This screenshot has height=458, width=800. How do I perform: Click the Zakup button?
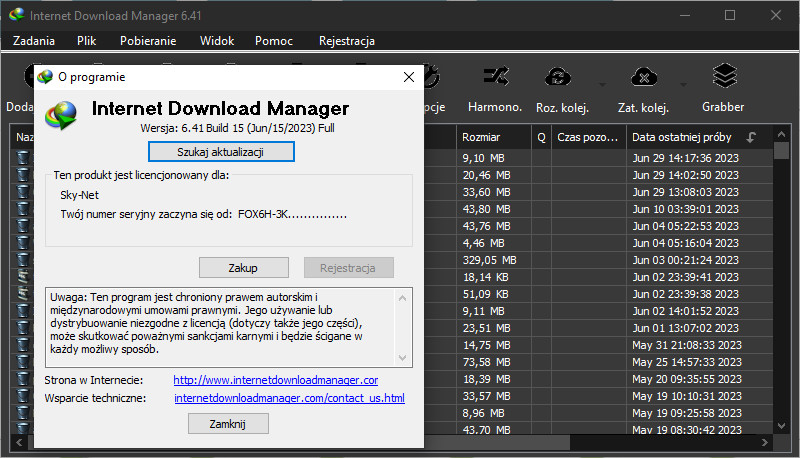(x=243, y=268)
